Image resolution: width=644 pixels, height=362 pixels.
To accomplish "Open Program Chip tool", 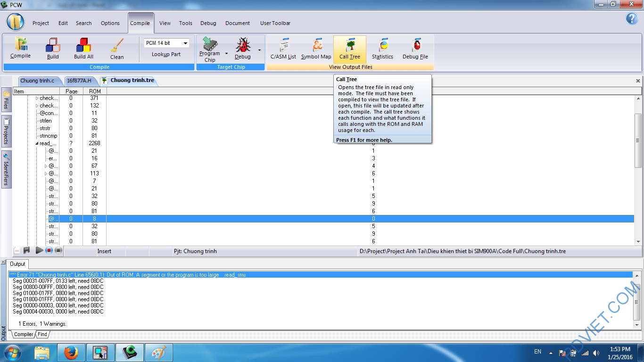I will pyautogui.click(x=209, y=49).
